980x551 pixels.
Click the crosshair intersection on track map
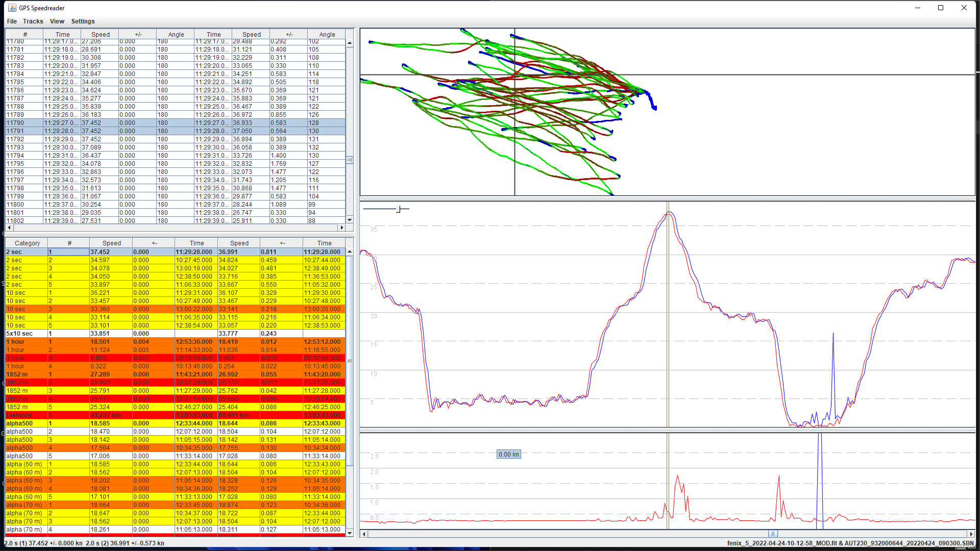(514, 75)
